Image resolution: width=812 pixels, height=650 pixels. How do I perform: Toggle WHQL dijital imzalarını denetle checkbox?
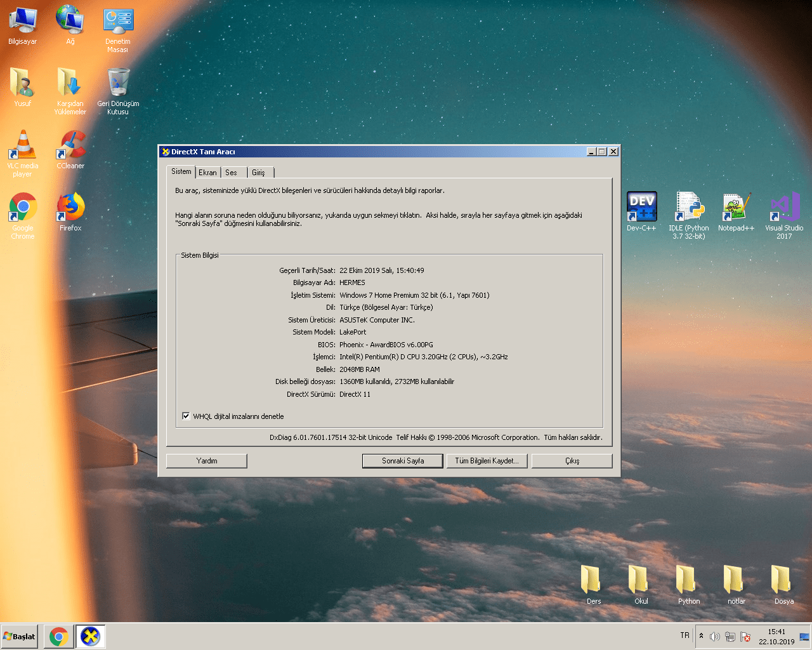[186, 416]
